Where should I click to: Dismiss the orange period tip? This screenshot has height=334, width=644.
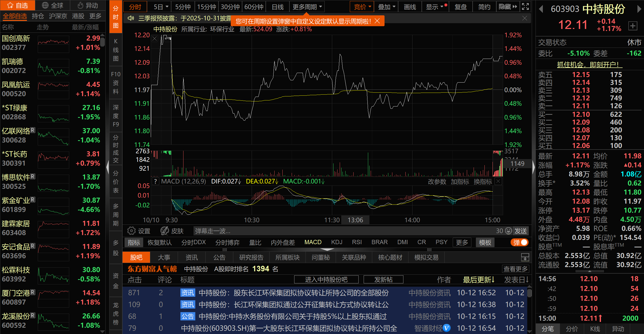377,21
